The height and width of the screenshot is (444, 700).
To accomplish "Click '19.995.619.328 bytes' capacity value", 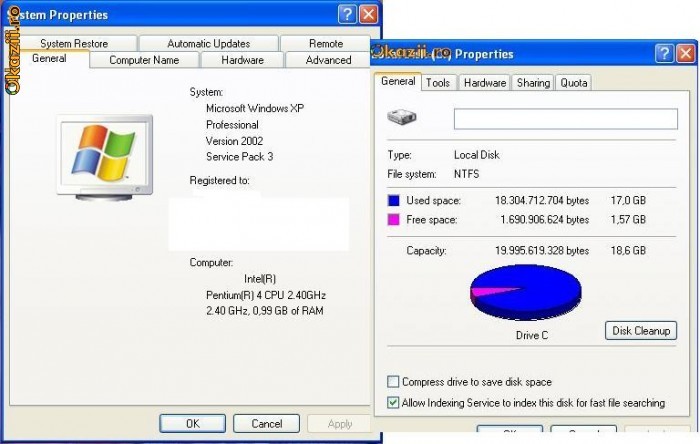I will point(542,250).
